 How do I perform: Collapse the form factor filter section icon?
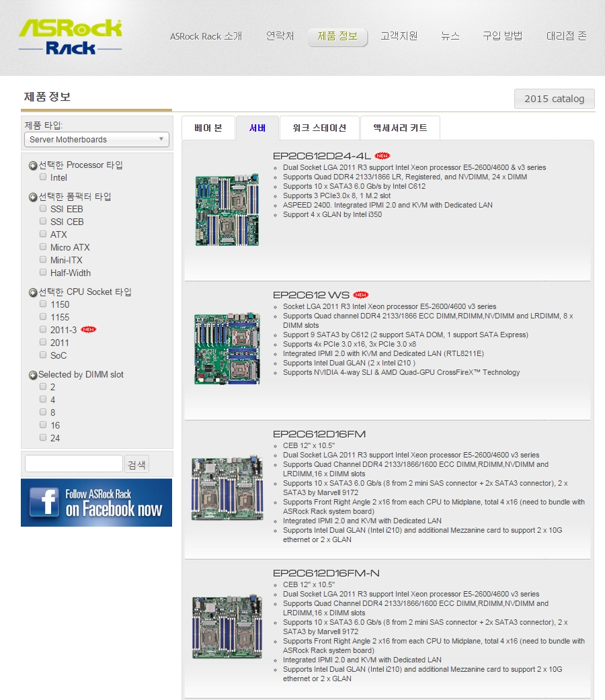(33, 197)
